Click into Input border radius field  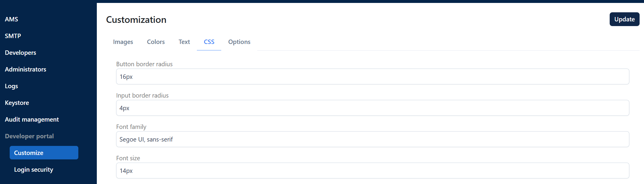373,108
